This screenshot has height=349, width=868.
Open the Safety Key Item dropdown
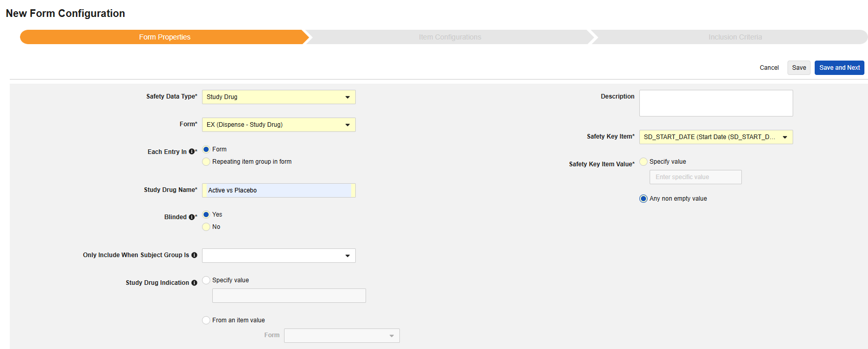coord(716,137)
